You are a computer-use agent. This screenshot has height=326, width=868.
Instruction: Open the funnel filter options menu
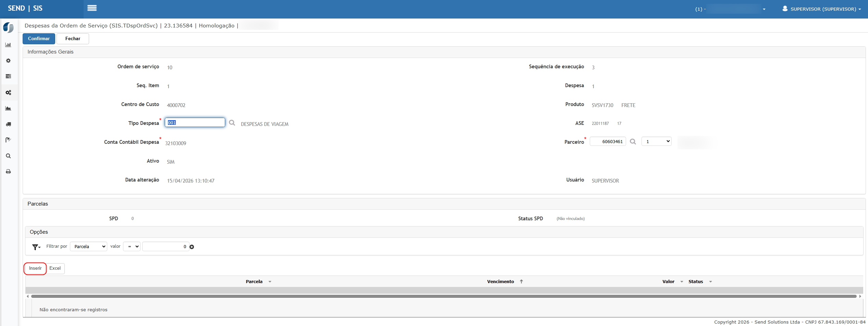point(36,247)
